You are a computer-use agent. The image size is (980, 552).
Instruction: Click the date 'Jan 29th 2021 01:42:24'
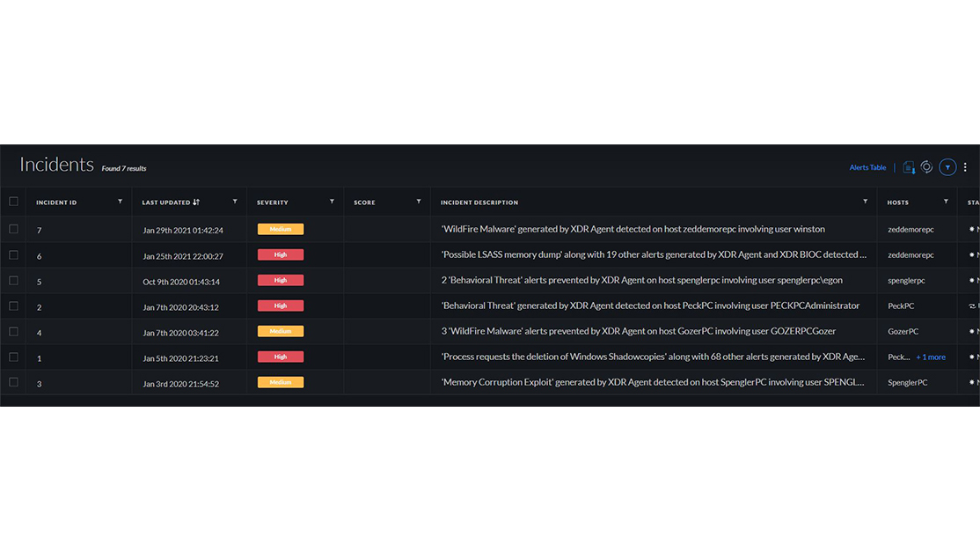(182, 230)
